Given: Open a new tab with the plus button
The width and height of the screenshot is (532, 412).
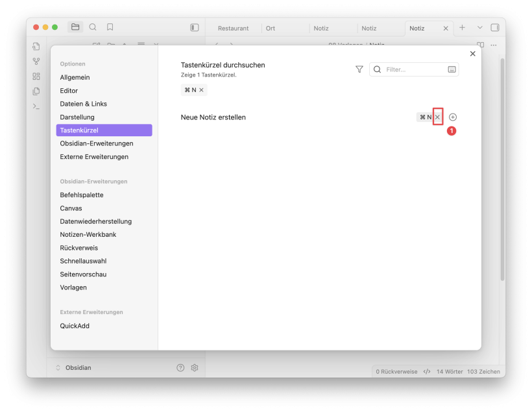Looking at the screenshot, I should pos(462,28).
